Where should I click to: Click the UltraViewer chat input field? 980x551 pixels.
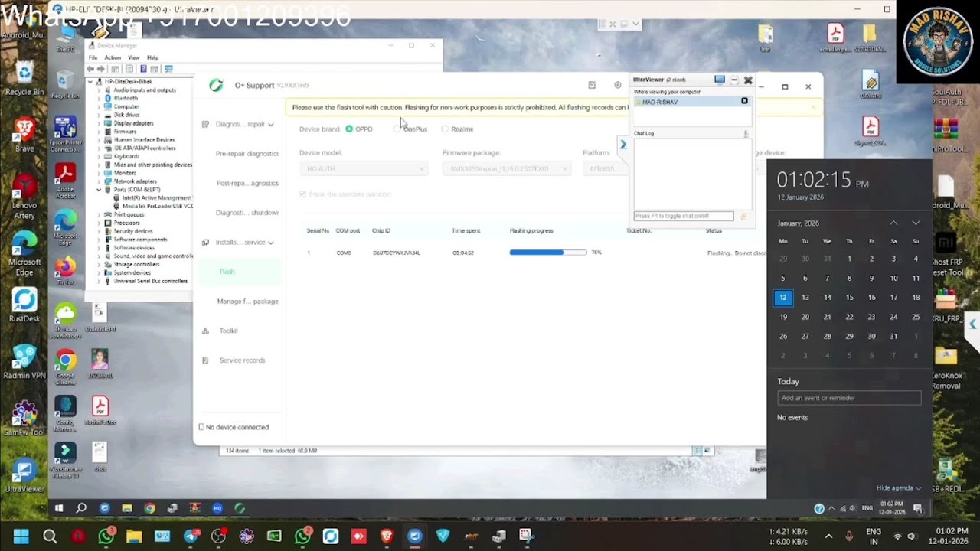coord(684,217)
